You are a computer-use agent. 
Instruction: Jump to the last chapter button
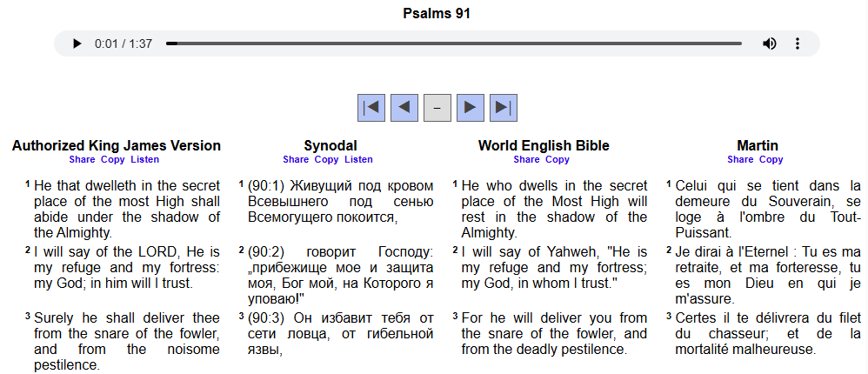(504, 108)
